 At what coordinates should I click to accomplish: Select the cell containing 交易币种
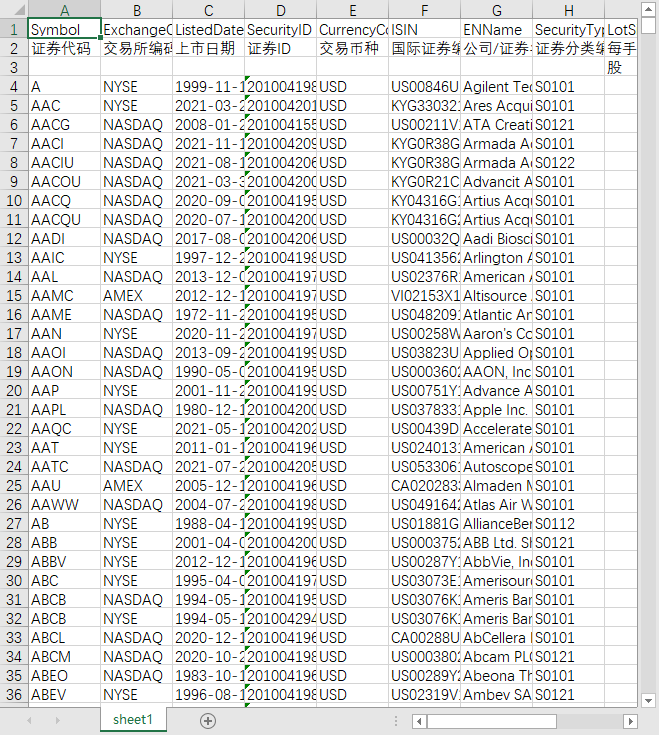[x=352, y=48]
